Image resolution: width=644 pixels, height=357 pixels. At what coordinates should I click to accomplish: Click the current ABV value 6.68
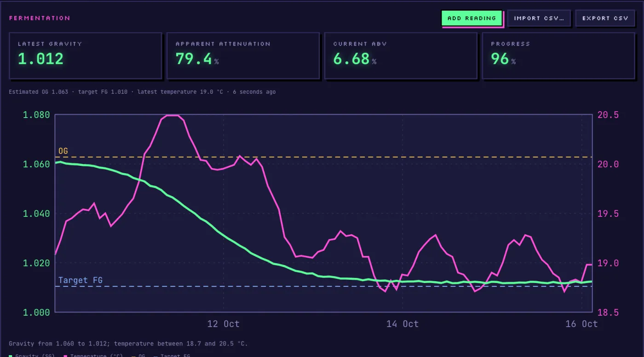point(351,59)
